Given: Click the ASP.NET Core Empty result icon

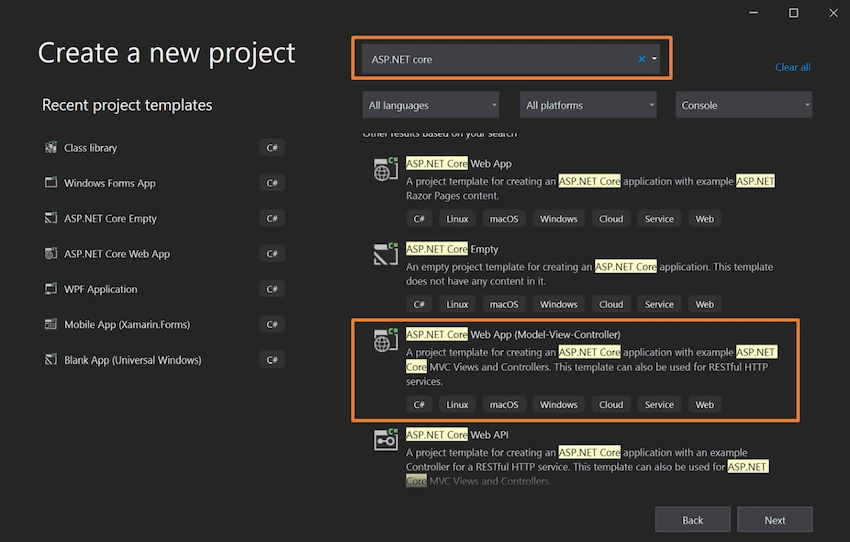Looking at the screenshot, I should click(385, 254).
